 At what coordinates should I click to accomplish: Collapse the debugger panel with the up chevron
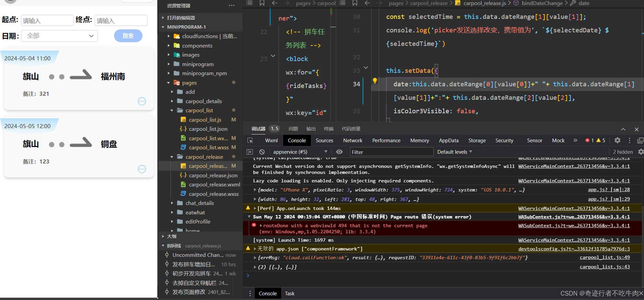point(623,129)
